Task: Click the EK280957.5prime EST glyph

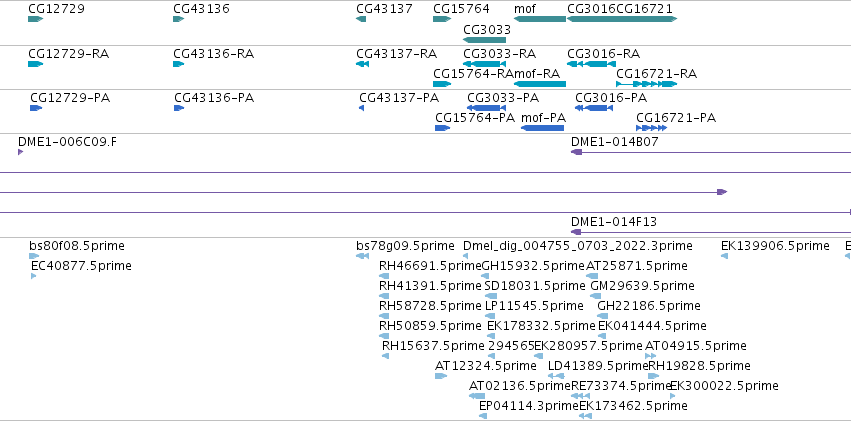Action: 538,356
